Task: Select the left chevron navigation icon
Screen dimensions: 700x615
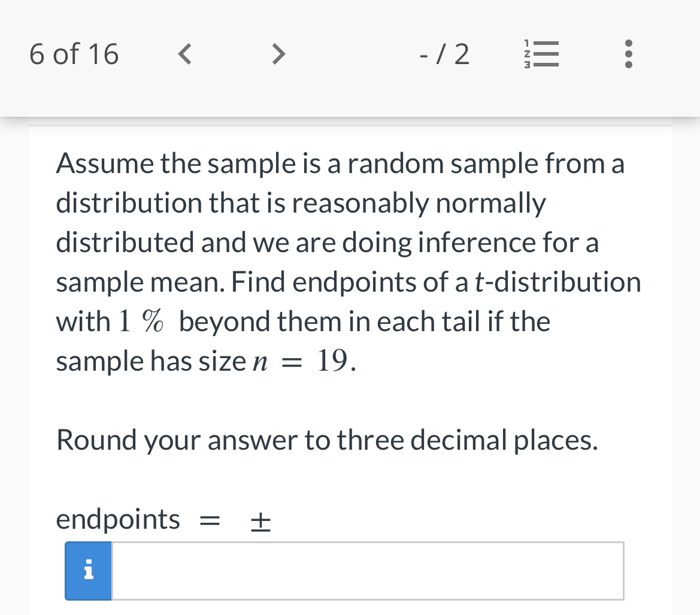Action: coord(184,54)
